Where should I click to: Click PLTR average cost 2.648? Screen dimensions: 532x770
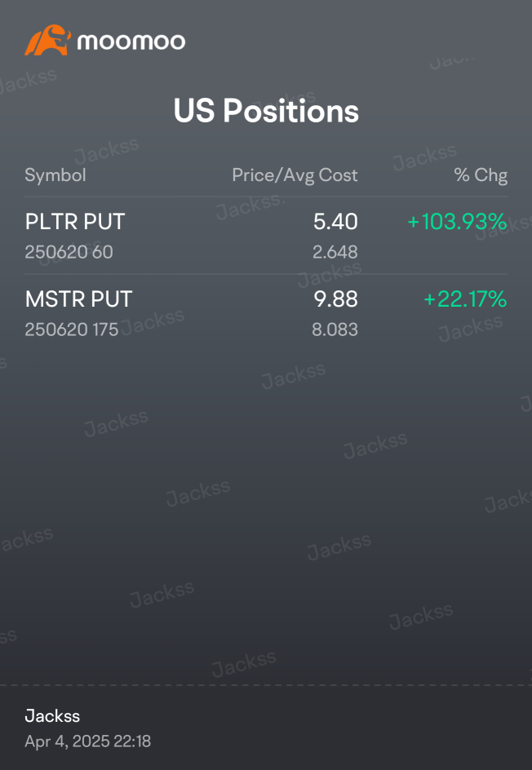coord(335,252)
